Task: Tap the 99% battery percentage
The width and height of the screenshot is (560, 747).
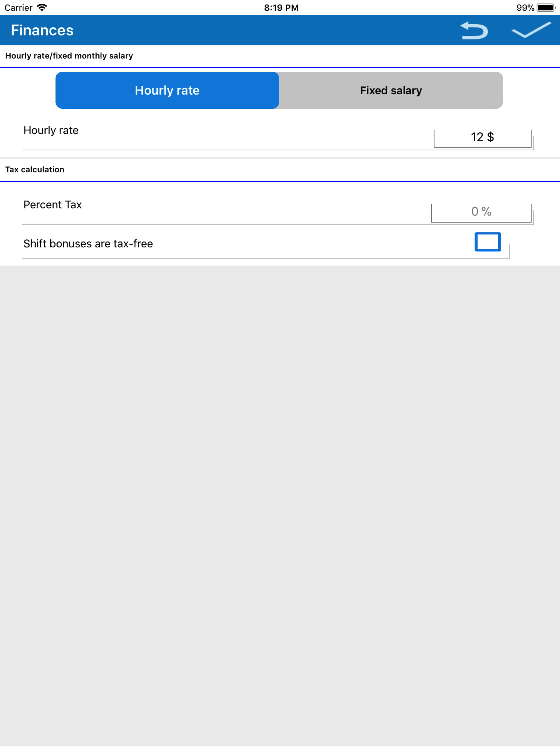Action: (525, 7)
